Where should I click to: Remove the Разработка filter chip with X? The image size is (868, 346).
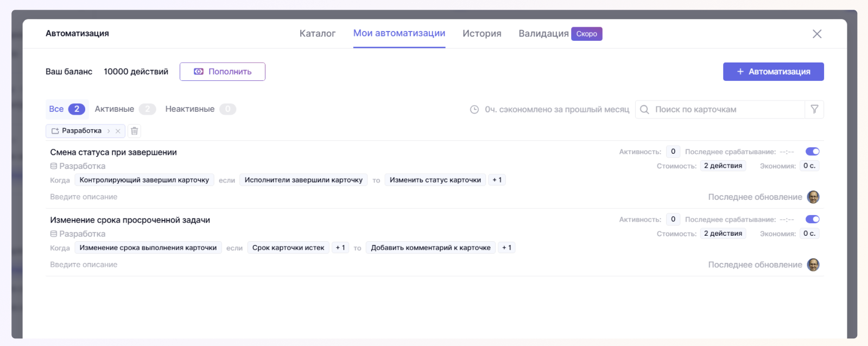click(118, 131)
